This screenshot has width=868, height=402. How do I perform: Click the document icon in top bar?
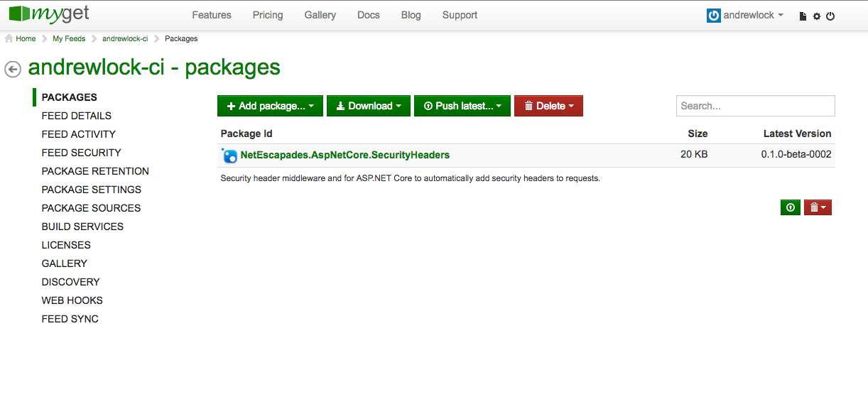(803, 16)
